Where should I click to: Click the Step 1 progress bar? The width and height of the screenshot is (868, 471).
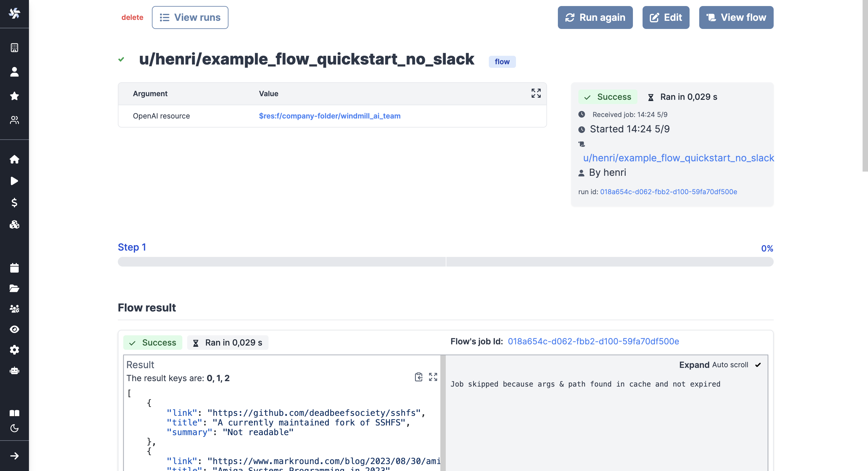[445, 262]
